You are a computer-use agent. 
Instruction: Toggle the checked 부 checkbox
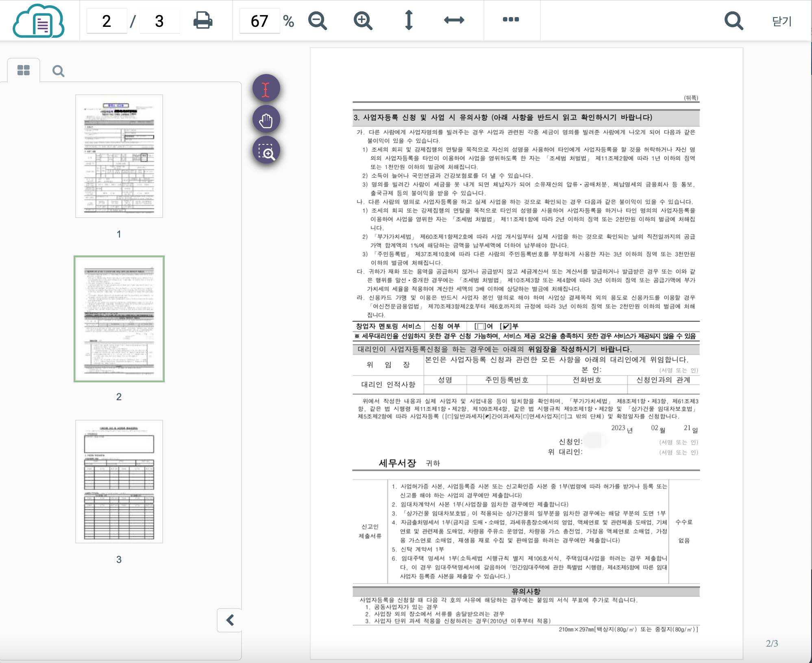click(x=506, y=327)
